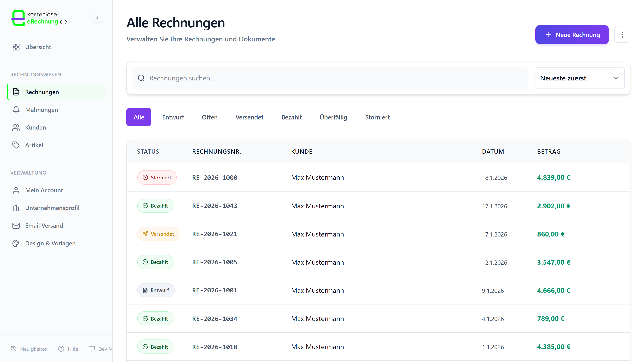Activate the Storniert filter
This screenshot has width=644, height=362.
pyautogui.click(x=377, y=117)
